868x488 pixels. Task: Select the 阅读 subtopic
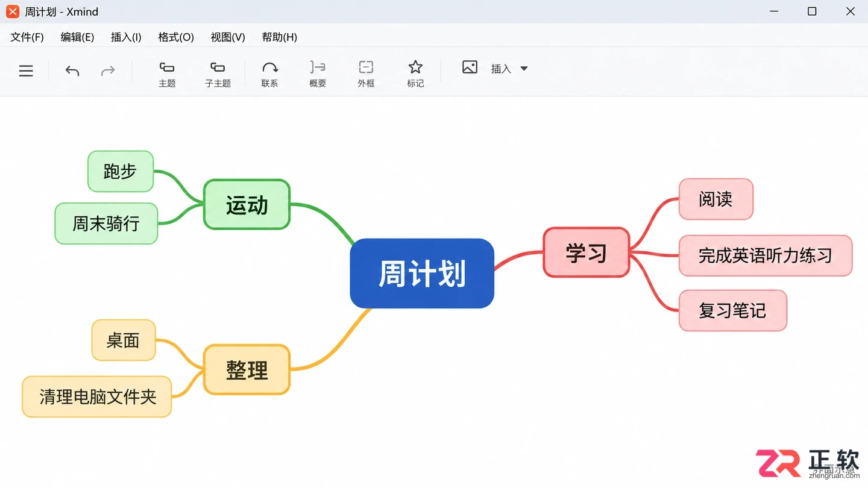(x=716, y=199)
